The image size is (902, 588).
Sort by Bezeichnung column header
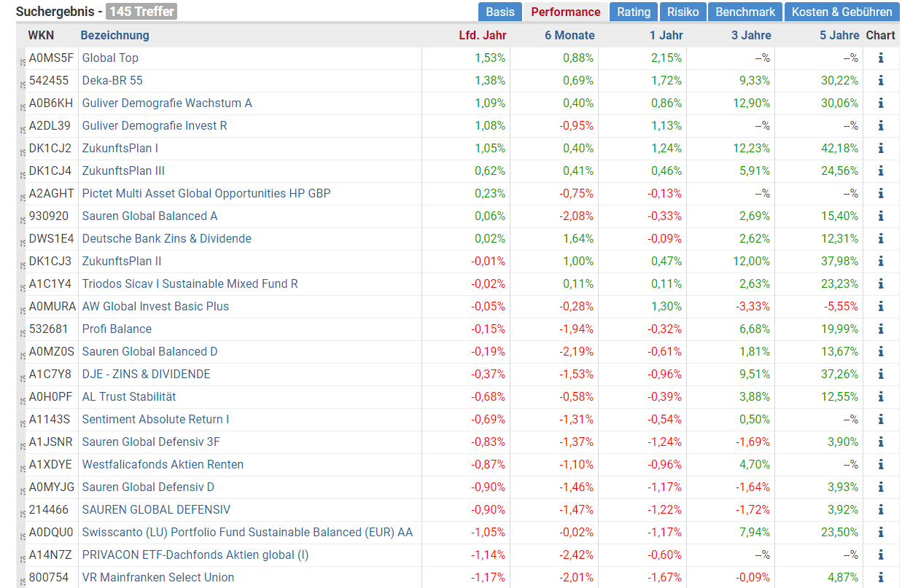click(x=114, y=35)
